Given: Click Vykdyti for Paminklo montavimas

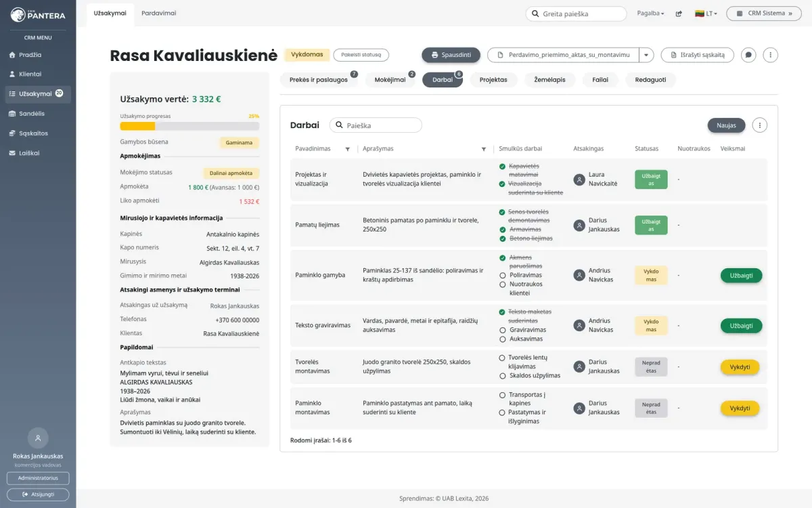Looking at the screenshot, I should point(740,408).
